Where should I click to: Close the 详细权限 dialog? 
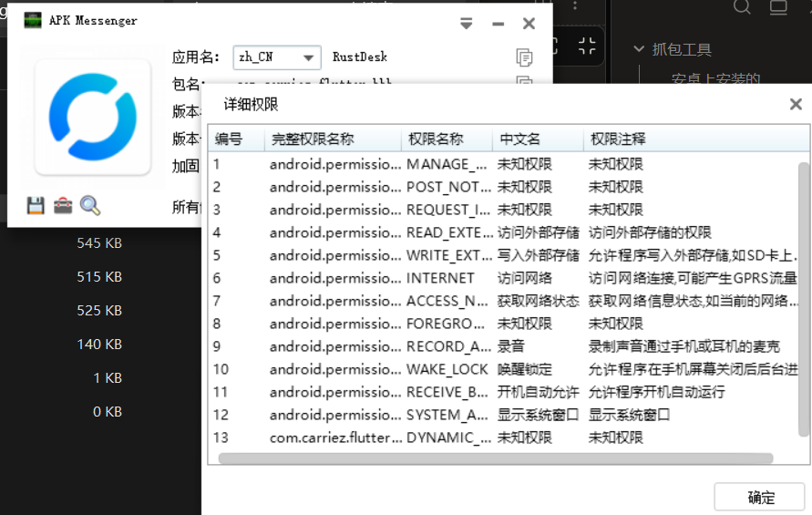coord(796,104)
